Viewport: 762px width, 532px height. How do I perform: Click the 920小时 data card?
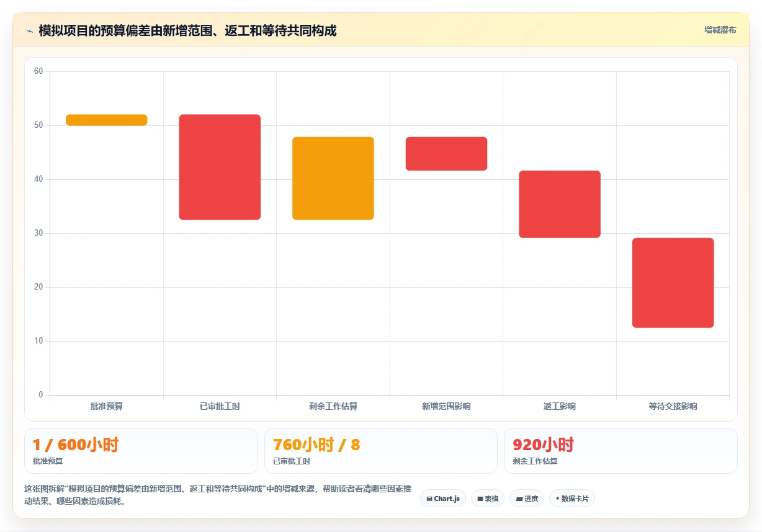click(x=621, y=451)
